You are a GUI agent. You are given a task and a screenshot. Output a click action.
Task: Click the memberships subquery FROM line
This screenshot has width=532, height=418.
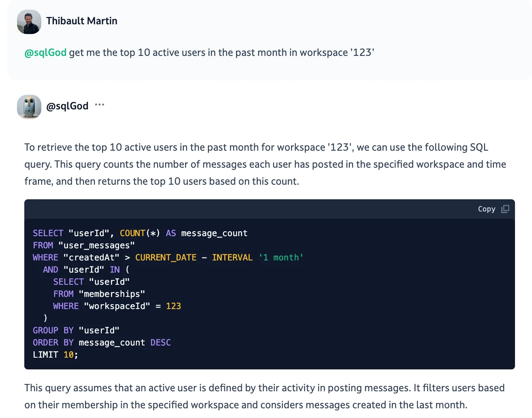[x=99, y=294]
